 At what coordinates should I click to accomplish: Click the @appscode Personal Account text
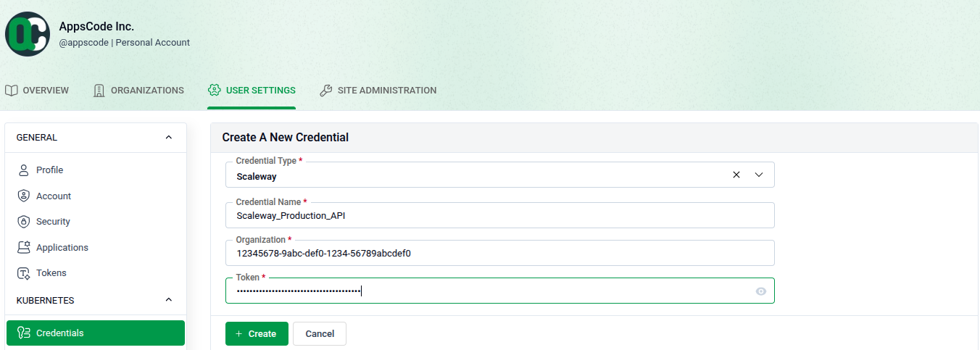(x=124, y=43)
